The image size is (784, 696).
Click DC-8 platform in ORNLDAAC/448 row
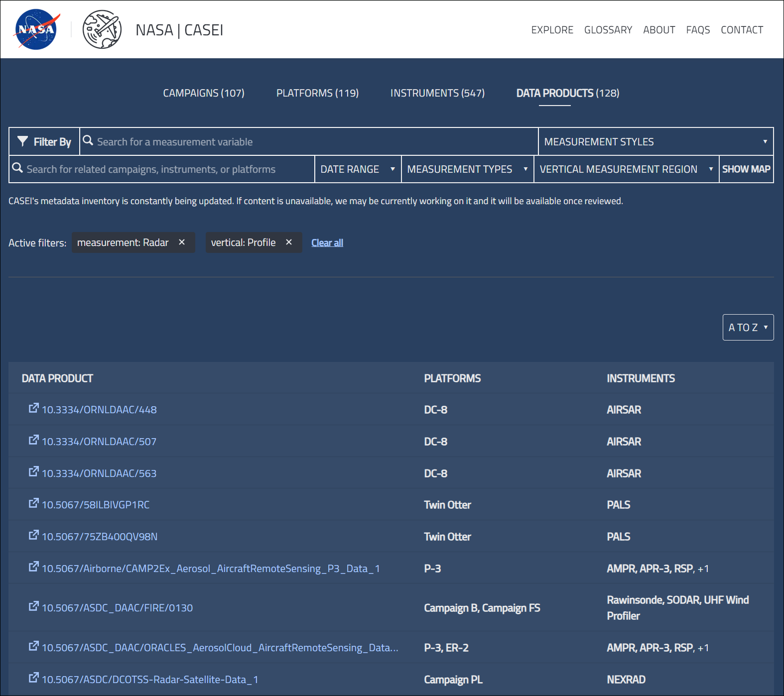435,410
